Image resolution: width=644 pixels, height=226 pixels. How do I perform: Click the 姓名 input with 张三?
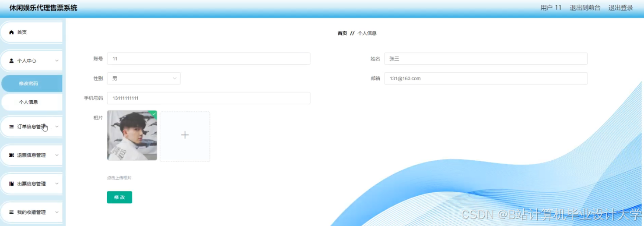click(x=486, y=59)
